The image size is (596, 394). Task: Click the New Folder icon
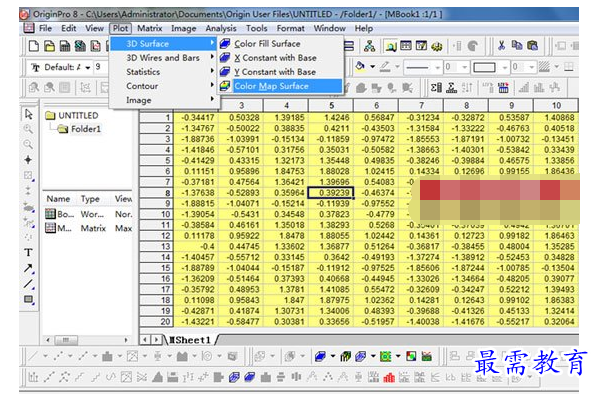pos(49,46)
